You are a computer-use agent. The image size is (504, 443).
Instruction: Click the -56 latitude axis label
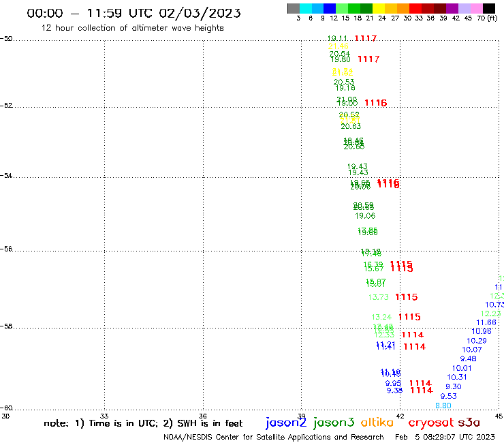(6, 249)
